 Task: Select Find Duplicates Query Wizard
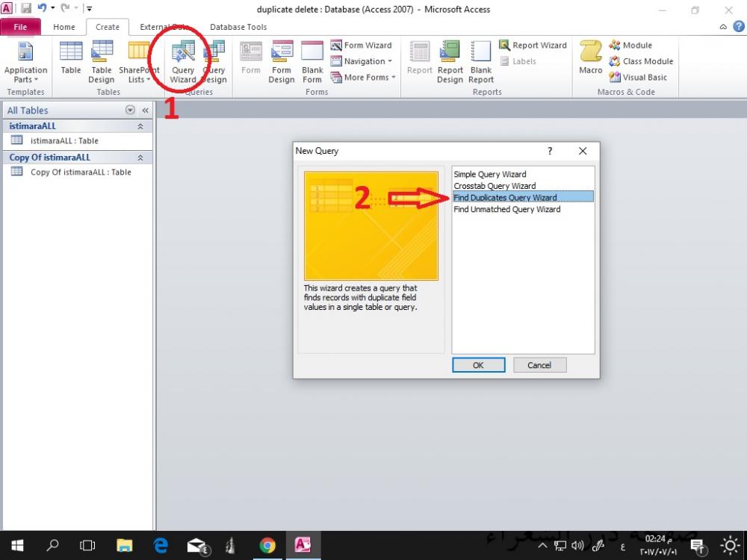pyautogui.click(x=523, y=198)
